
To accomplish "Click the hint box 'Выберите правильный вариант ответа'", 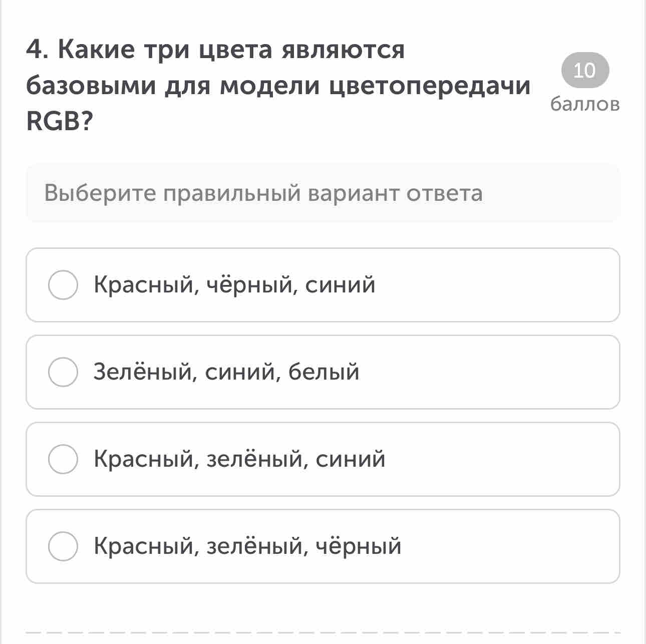I will [x=323, y=193].
